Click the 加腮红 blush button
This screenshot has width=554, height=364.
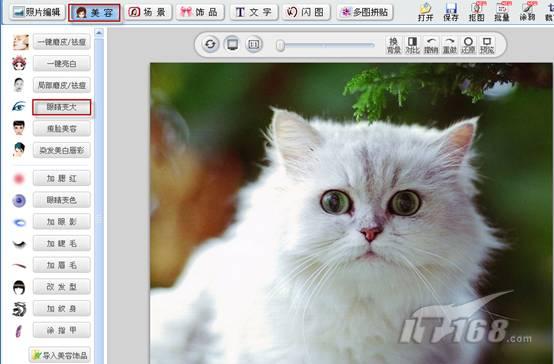61,178
